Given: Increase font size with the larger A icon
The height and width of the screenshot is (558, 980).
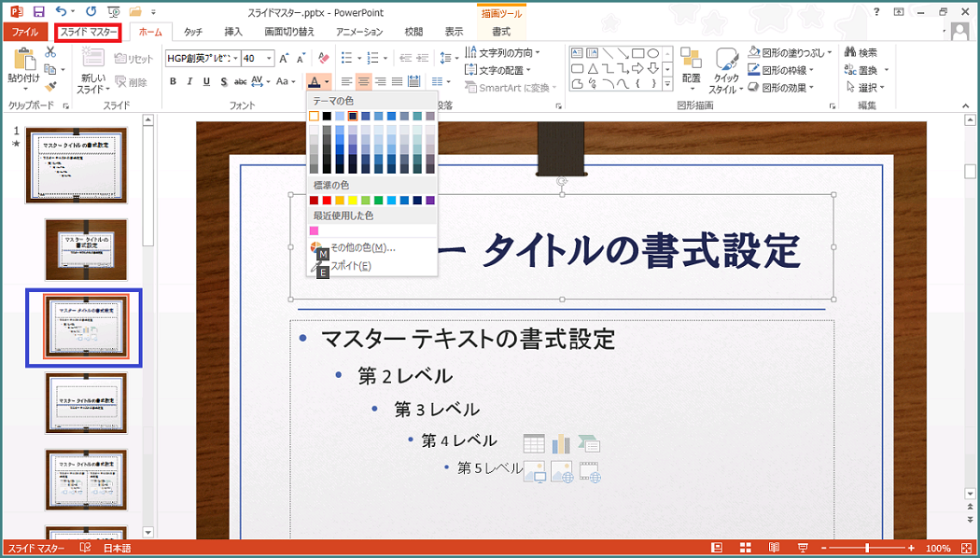Looking at the screenshot, I should (x=284, y=59).
